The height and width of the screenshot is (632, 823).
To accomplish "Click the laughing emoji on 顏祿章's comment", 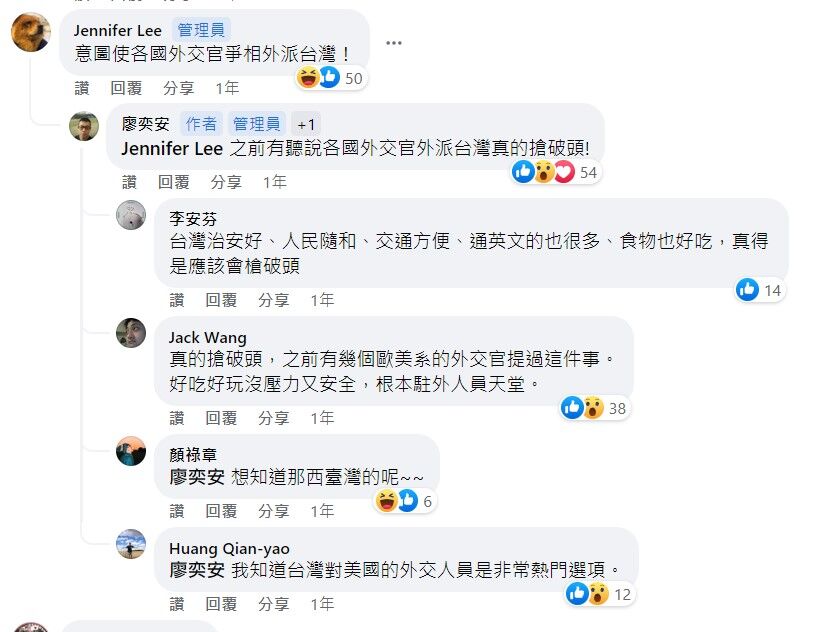I will (x=387, y=500).
